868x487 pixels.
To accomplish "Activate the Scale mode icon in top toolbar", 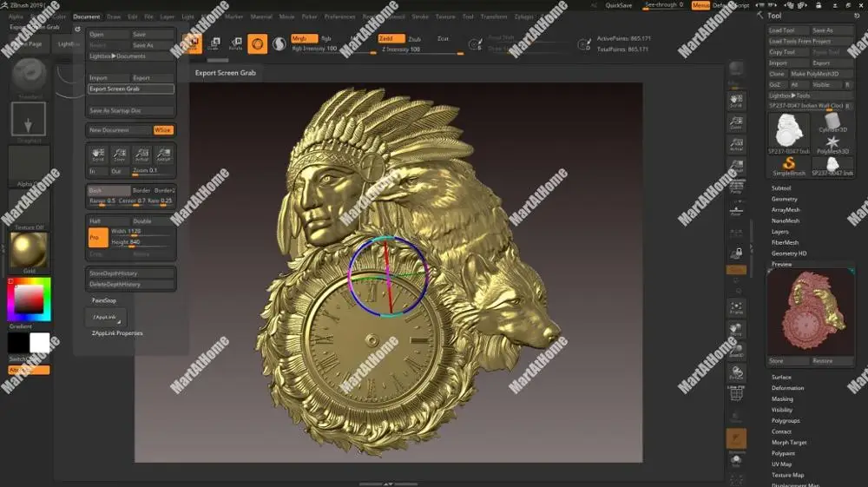I will point(214,43).
